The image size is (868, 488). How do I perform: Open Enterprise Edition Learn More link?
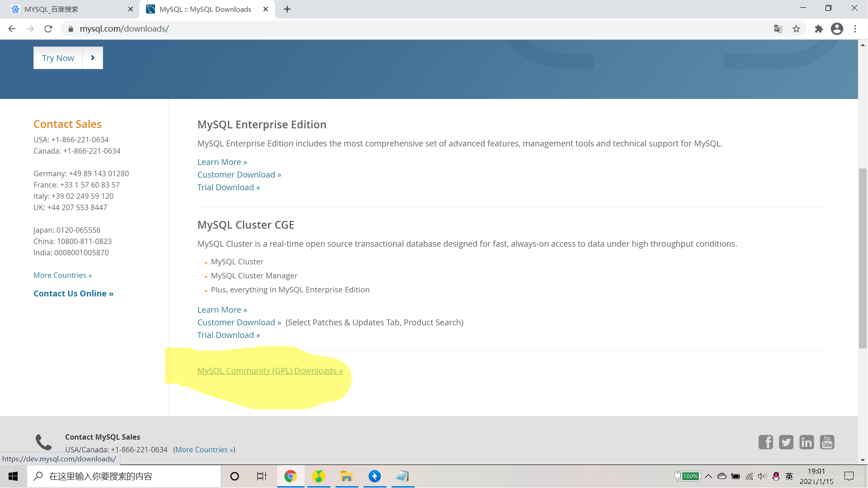(x=222, y=162)
